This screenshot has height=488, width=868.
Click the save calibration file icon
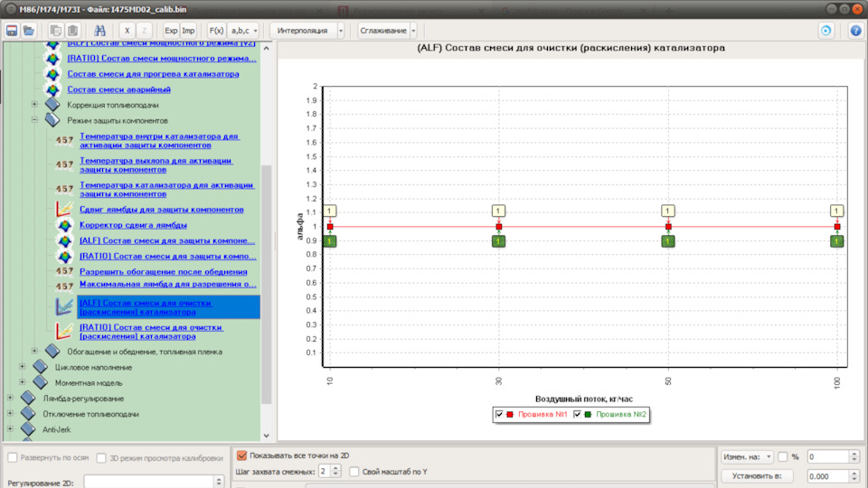point(12,31)
